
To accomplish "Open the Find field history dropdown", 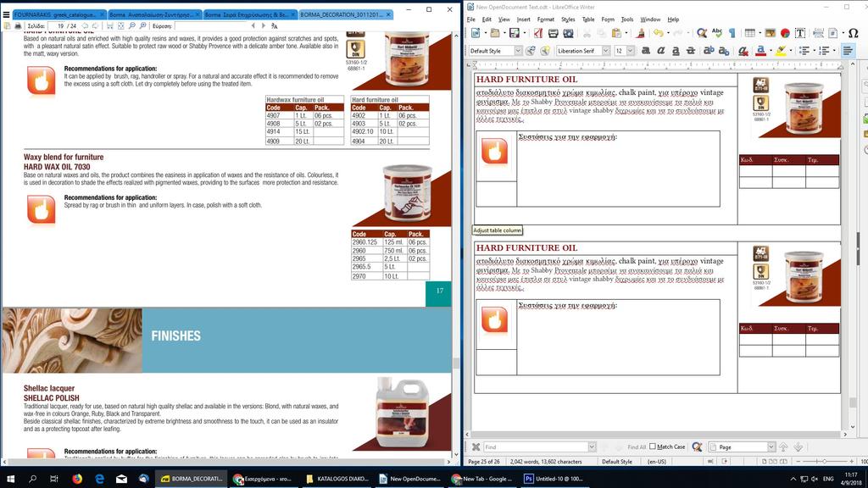I will tap(592, 446).
